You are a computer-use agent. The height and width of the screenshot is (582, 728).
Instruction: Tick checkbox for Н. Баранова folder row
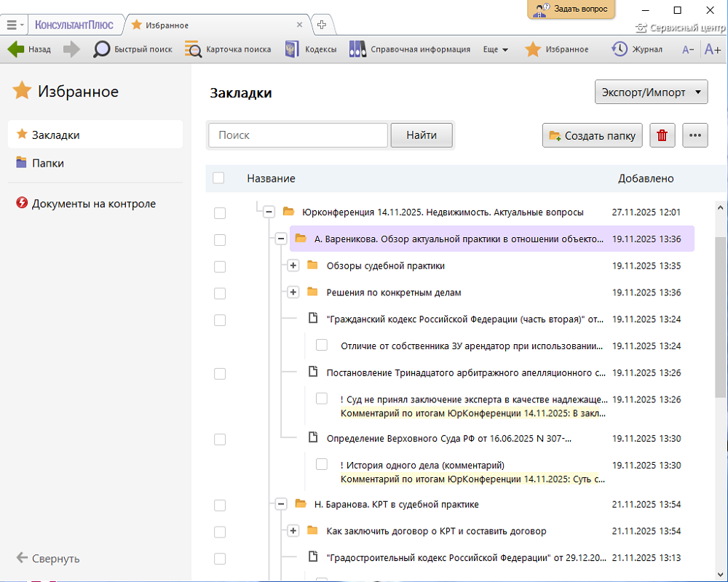[220, 505]
